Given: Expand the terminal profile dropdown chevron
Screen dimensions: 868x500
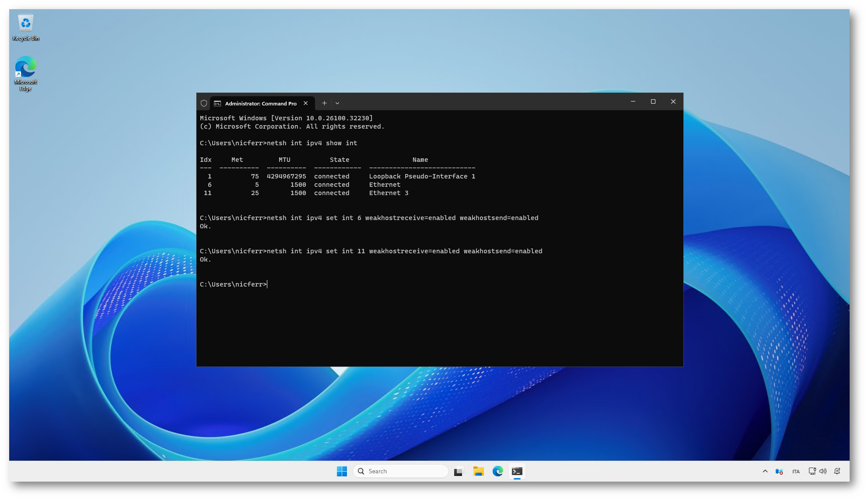Looking at the screenshot, I should pyautogui.click(x=337, y=103).
